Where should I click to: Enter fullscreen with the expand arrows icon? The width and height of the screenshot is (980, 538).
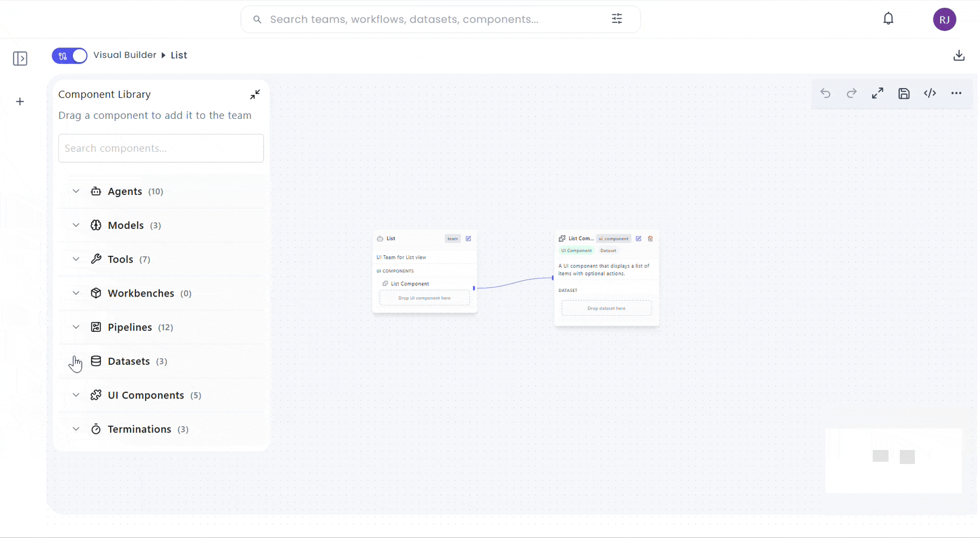[878, 94]
